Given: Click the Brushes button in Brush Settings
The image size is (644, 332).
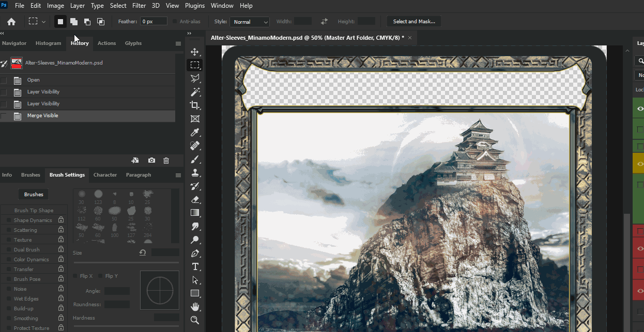Looking at the screenshot, I should point(34,195).
